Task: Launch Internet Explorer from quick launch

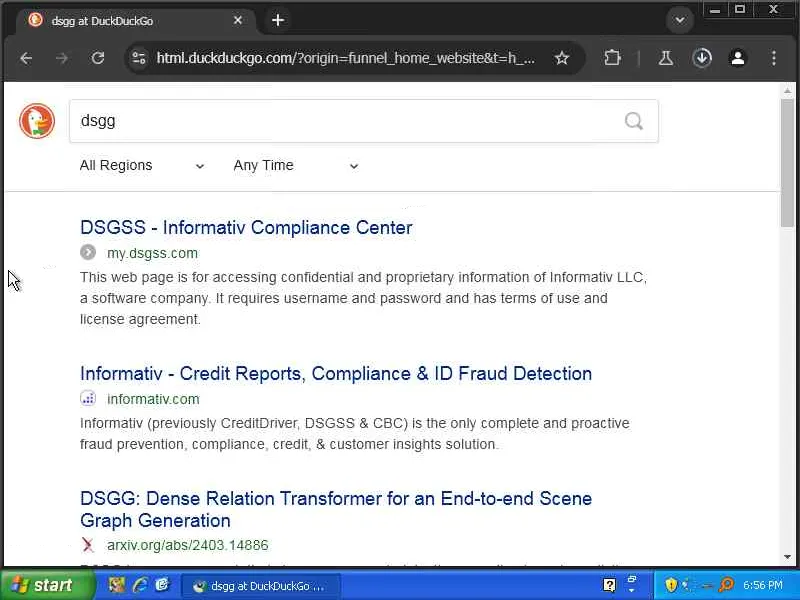Action: point(140,585)
